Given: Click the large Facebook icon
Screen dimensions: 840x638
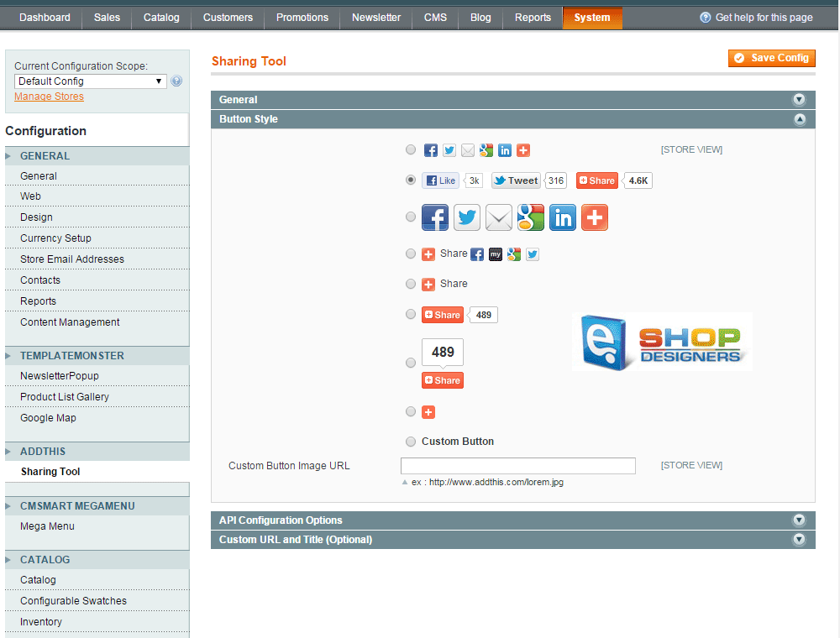Looking at the screenshot, I should click(434, 217).
